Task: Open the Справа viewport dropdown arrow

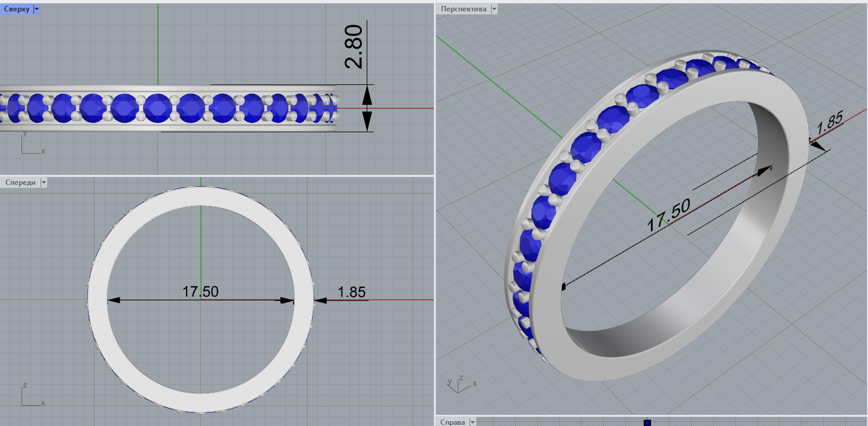Action: click(x=473, y=422)
